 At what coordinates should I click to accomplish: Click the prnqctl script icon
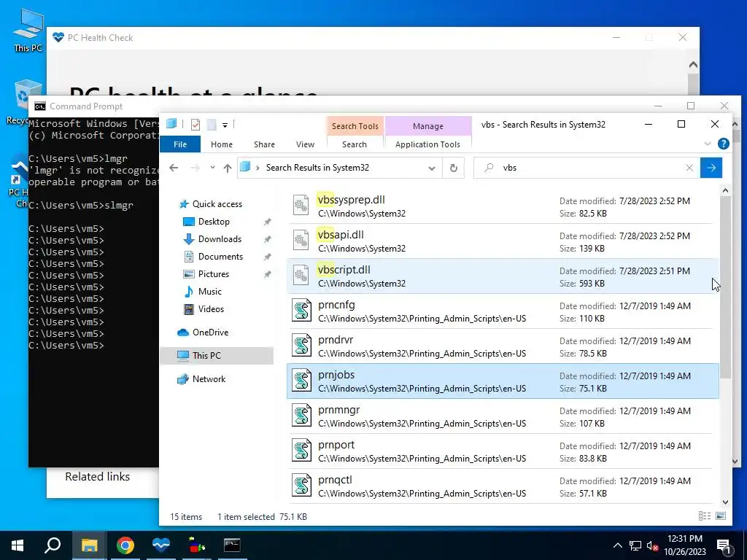(301, 485)
